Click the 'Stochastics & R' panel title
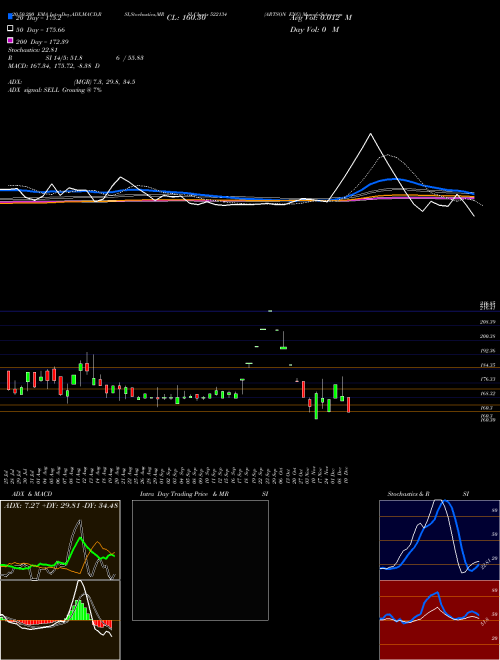 (408, 494)
